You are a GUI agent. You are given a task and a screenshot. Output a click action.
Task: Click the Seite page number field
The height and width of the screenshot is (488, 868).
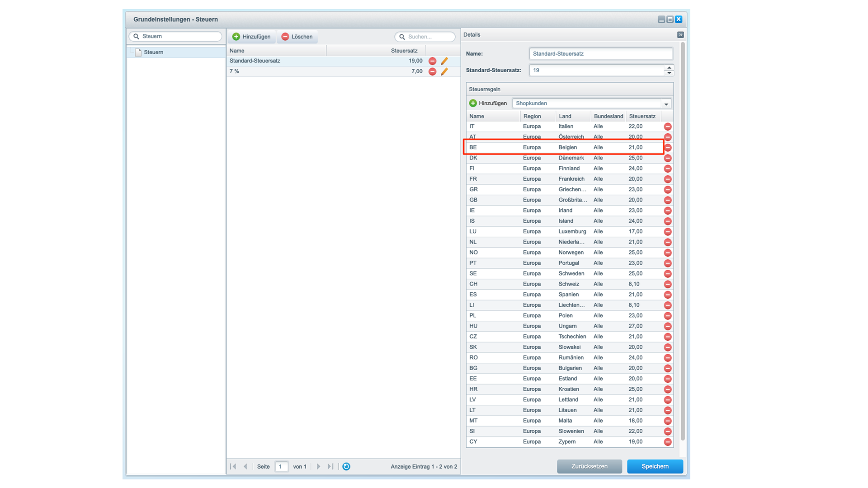click(x=281, y=466)
